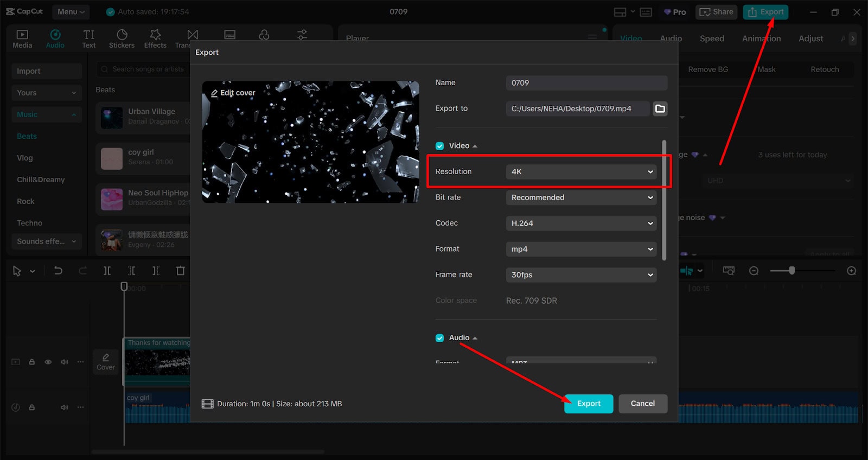
Task: Uncheck the Audio export checkbox
Action: pyautogui.click(x=440, y=338)
